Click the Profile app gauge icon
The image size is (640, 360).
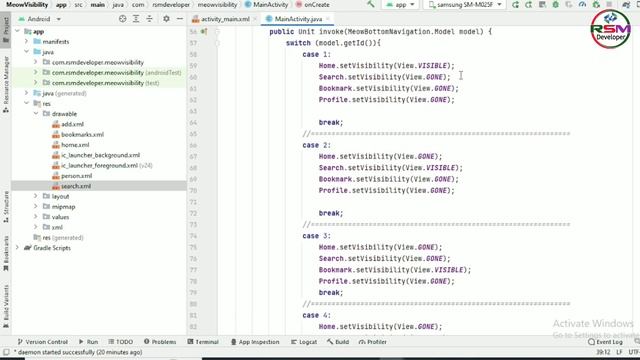[582, 4]
